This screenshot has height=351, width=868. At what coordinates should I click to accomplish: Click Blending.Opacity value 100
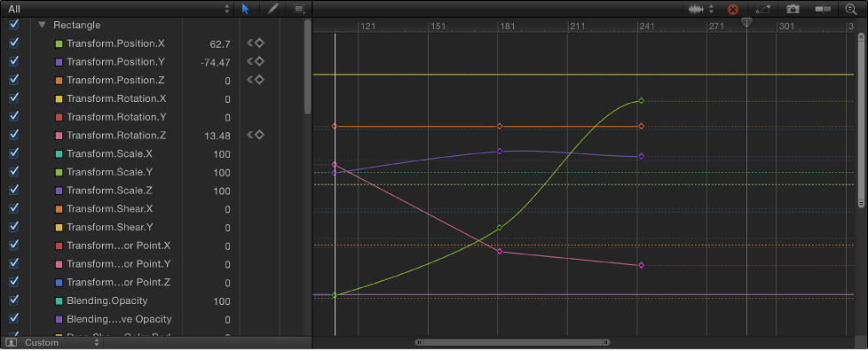(222, 301)
